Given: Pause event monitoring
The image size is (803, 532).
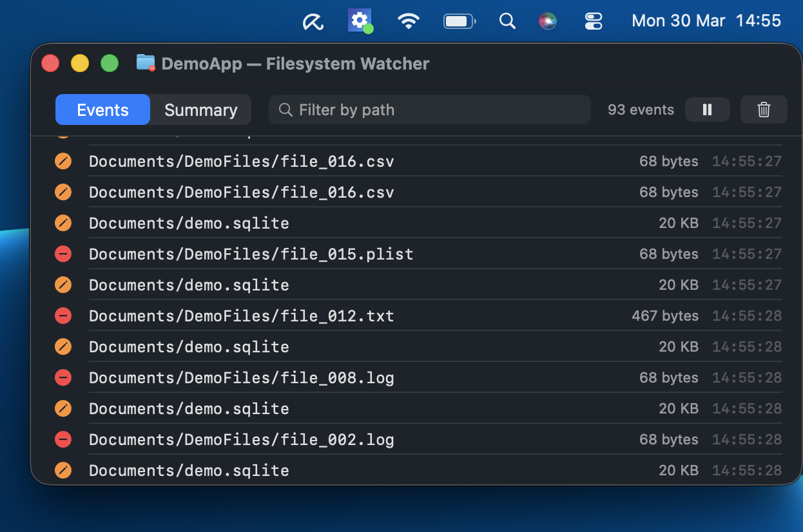Looking at the screenshot, I should click(x=707, y=109).
